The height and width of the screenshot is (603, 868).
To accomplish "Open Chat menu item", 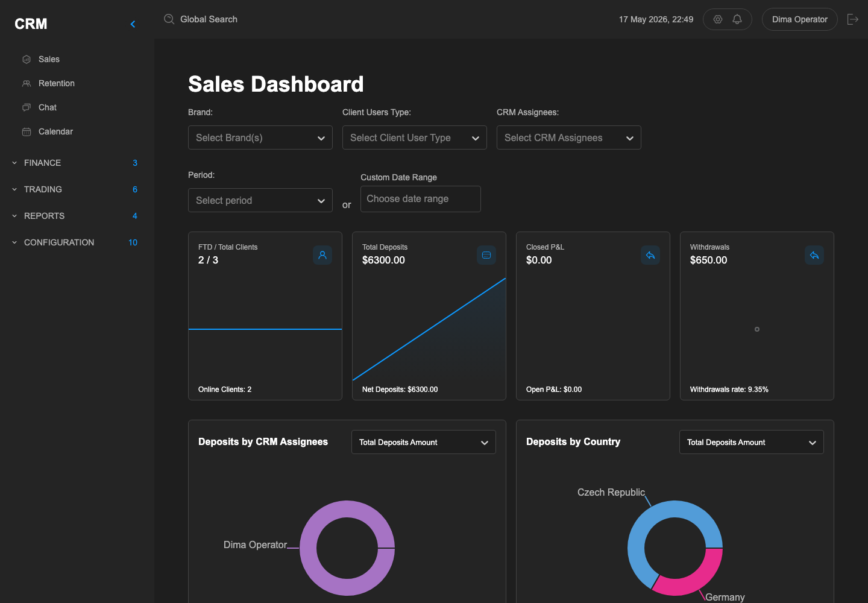I will click(48, 107).
